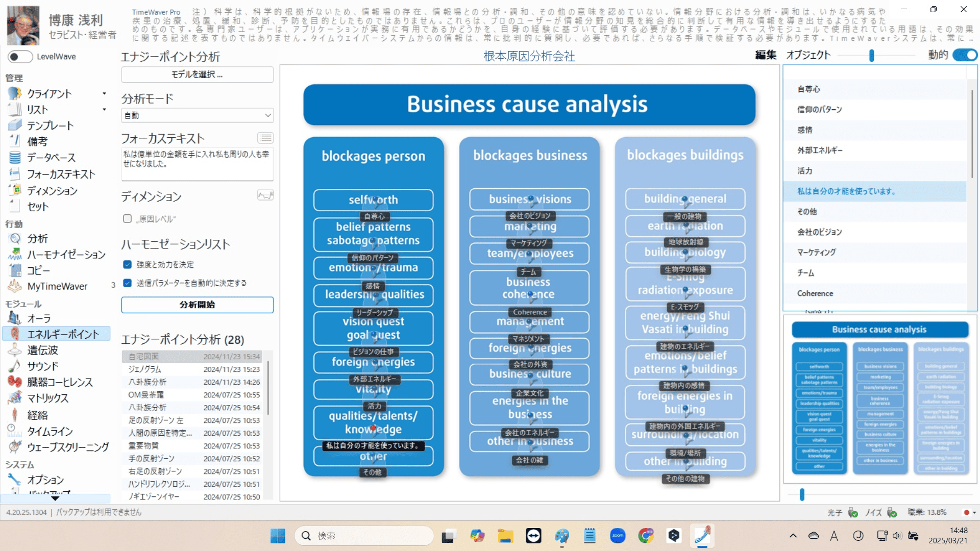Viewport: 980px width, 551px height.
Task: Click the ハーモナイゼーション action icon
Action: 15,254
